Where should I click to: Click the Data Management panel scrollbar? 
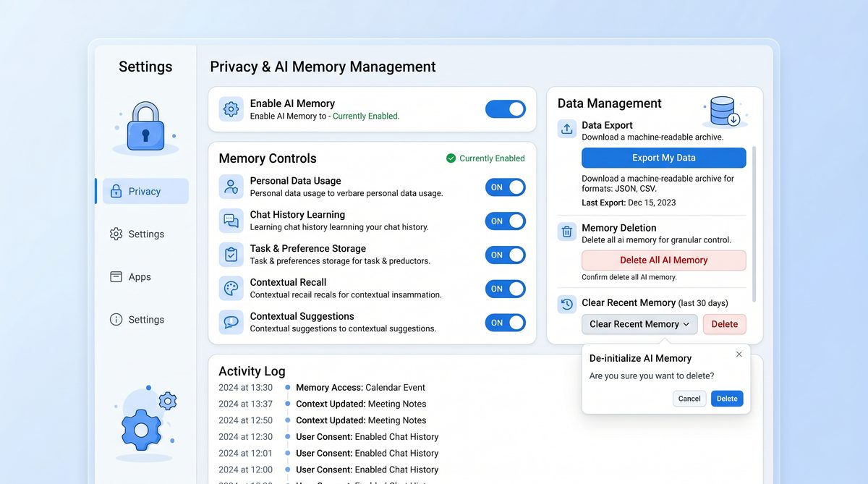click(x=754, y=224)
